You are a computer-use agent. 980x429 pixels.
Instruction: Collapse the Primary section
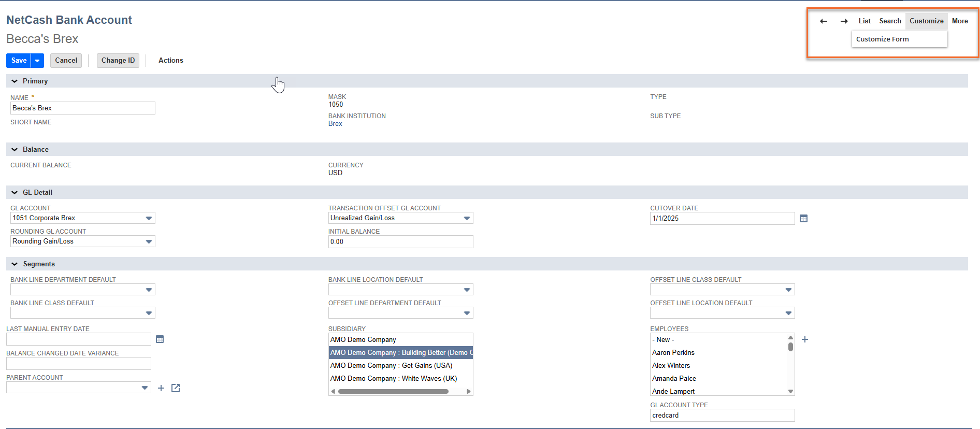click(x=15, y=81)
